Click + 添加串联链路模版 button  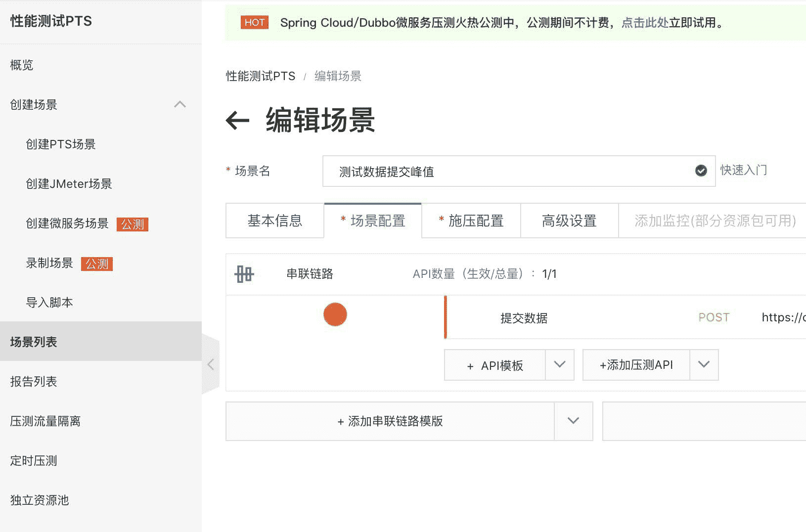click(x=390, y=421)
